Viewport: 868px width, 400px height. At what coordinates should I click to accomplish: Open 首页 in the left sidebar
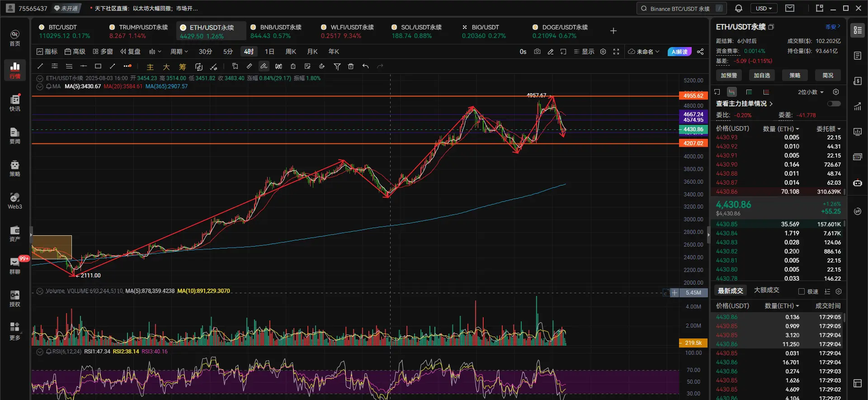click(15, 38)
